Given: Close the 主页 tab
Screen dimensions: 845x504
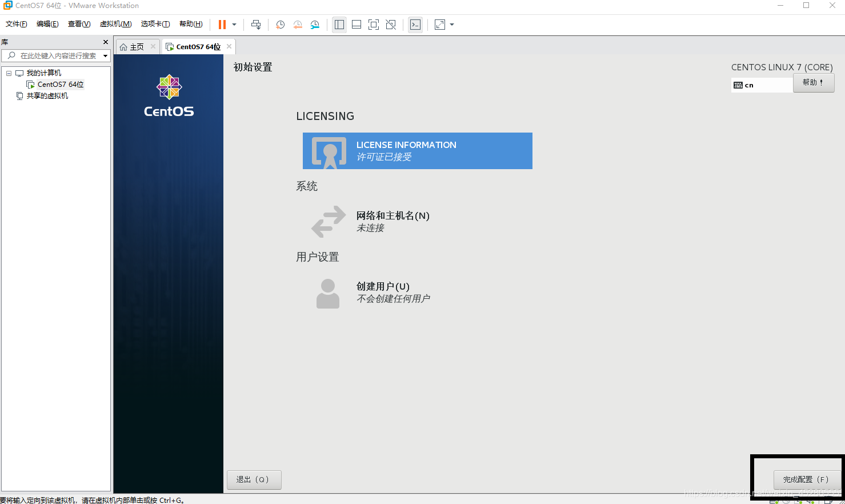Looking at the screenshot, I should (x=153, y=46).
